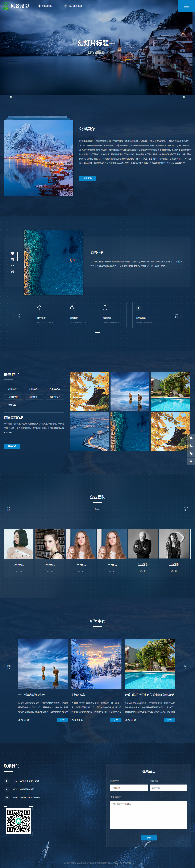
Task: Click carousel indicator dash below service cards
Action: click(x=97, y=333)
